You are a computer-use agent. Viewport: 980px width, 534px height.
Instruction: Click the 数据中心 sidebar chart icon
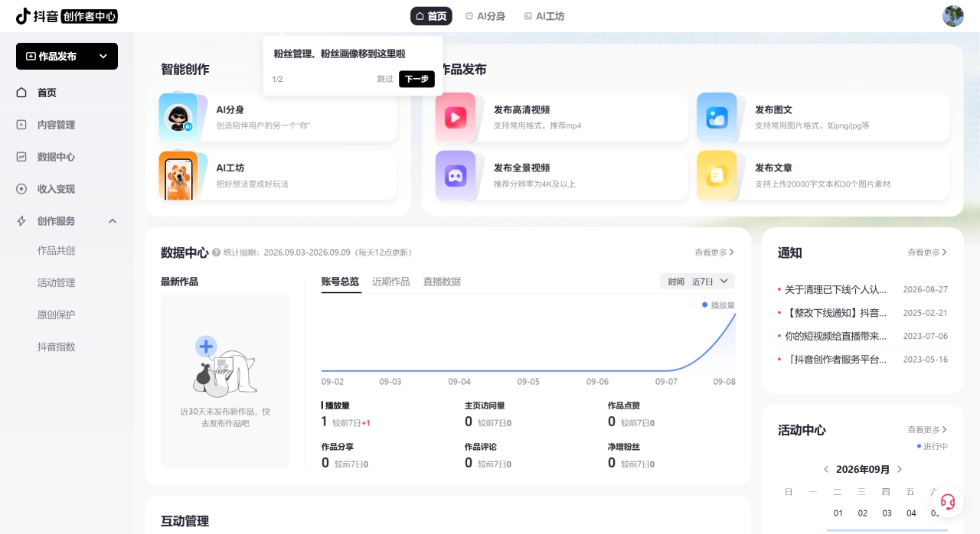[21, 157]
